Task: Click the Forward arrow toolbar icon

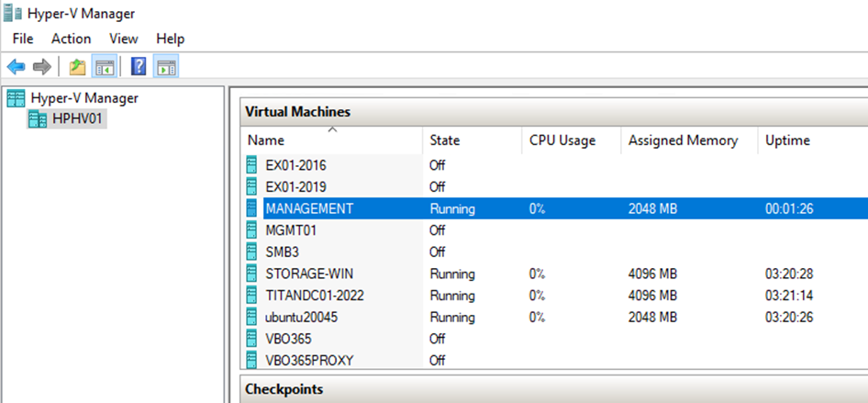Action: (x=41, y=67)
